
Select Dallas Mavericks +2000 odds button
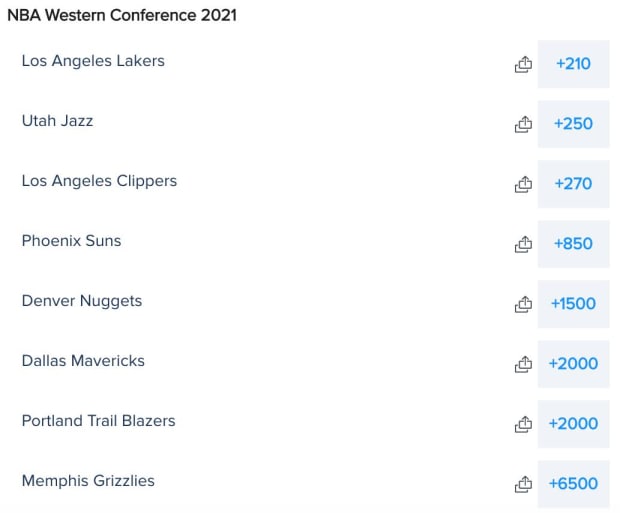click(573, 364)
